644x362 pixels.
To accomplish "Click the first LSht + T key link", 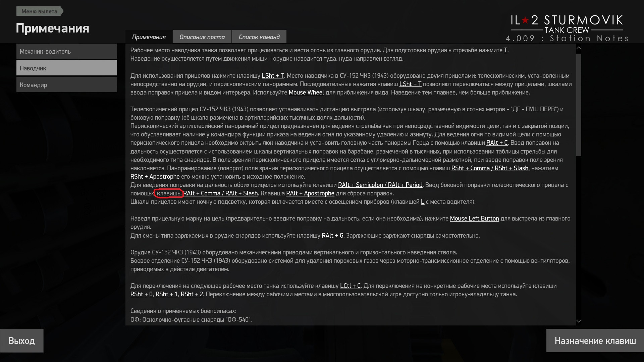I will (x=273, y=76).
